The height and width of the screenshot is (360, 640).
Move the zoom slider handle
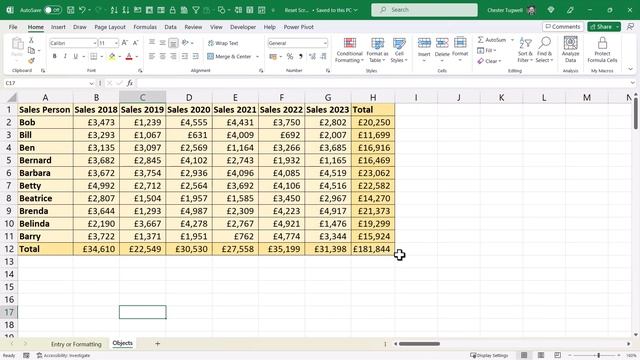(598, 356)
